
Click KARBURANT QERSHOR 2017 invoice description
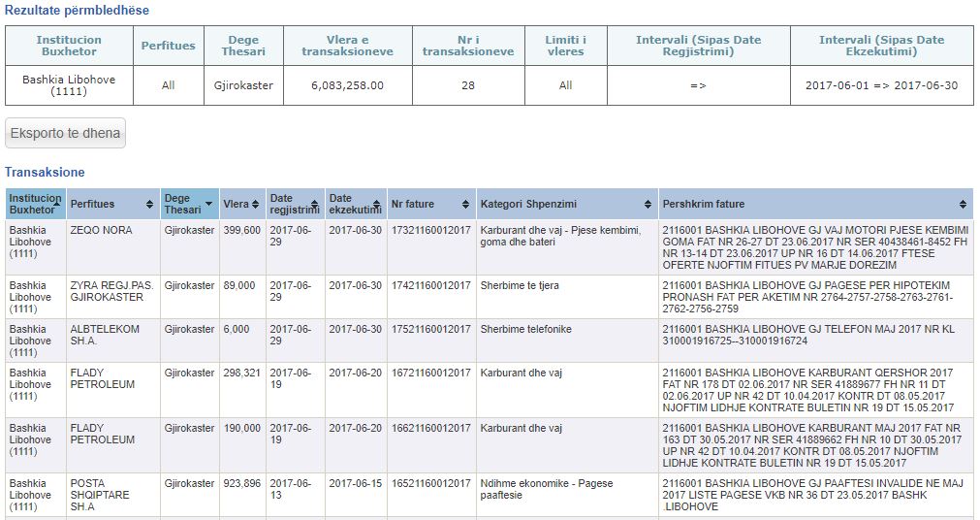[815, 390]
